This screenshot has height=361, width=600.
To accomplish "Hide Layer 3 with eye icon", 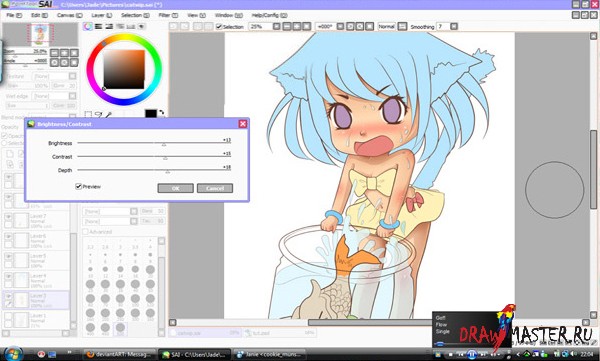I will pos(8,296).
